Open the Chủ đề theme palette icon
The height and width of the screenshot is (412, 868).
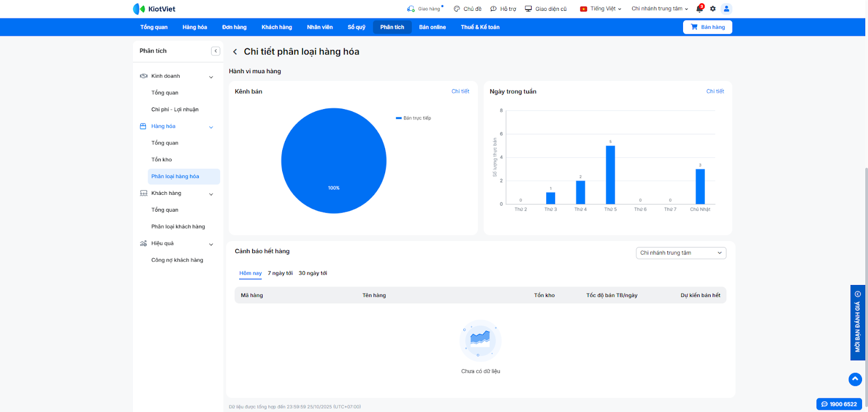(x=457, y=9)
